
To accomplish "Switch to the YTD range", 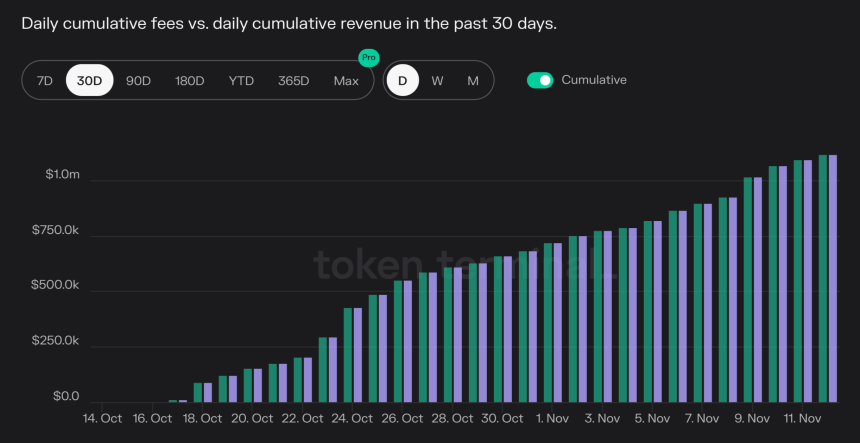I will point(241,81).
